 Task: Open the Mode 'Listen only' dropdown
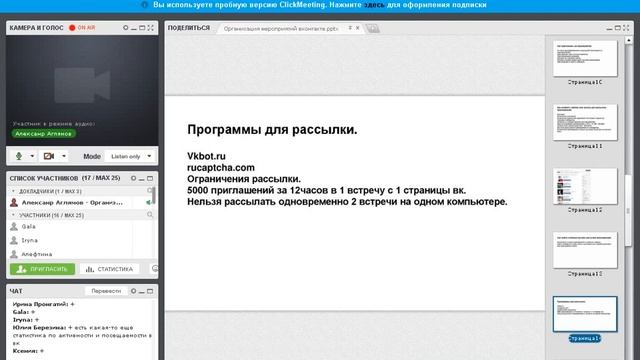click(x=131, y=156)
